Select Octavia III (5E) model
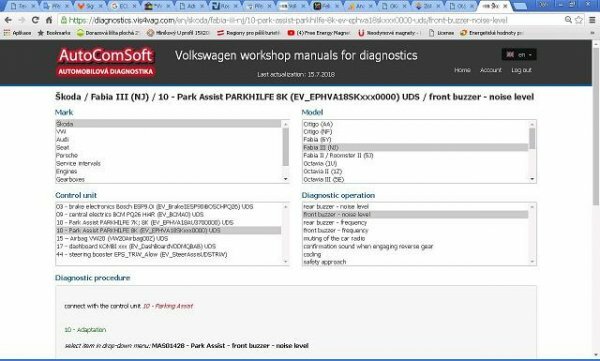The height and width of the screenshot is (361, 600). 415,180
